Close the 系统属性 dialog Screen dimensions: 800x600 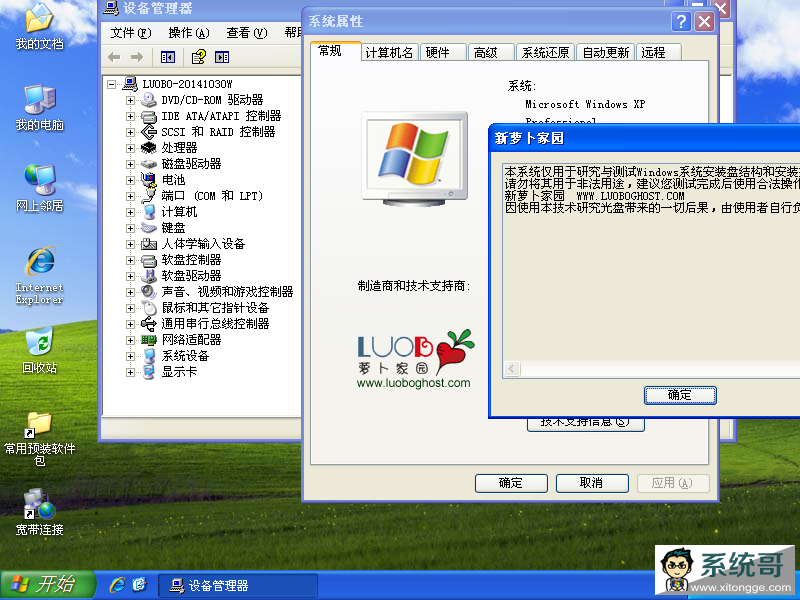pos(705,22)
